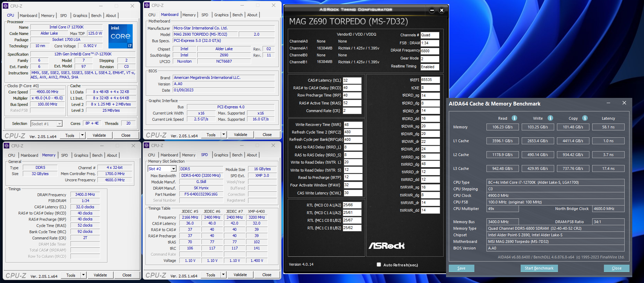Switch to the SPD tab in the Memory window
This screenshot has width=644, height=283.
[65, 155]
